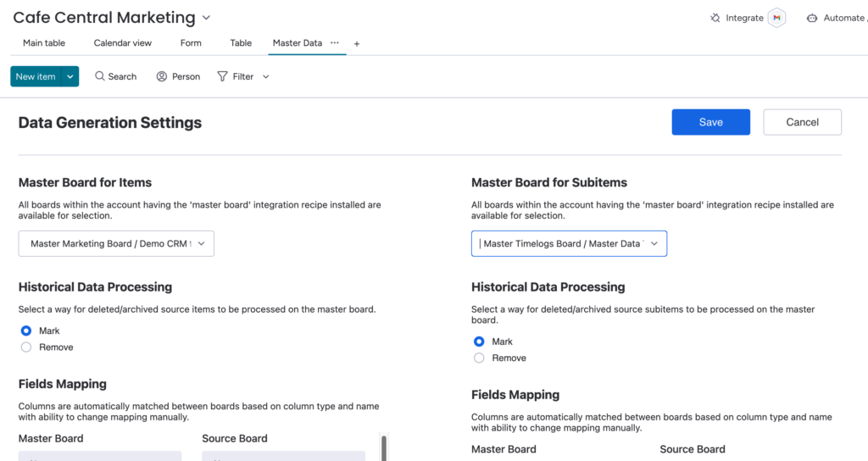This screenshot has width=868, height=461.
Task: Click the Fields Mapping vertical scrollbar
Action: (384, 447)
